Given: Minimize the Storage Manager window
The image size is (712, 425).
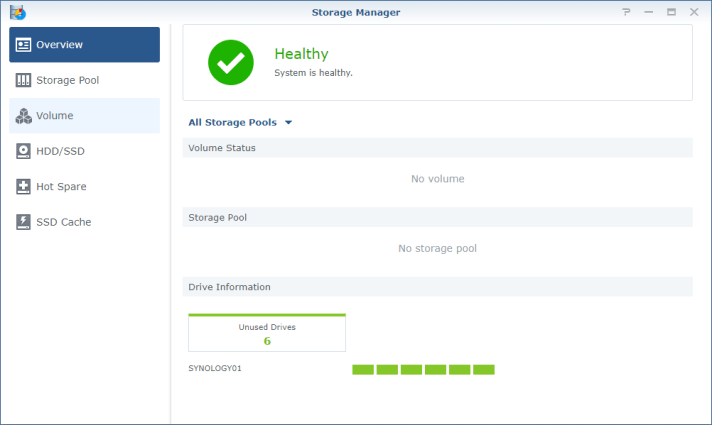Looking at the screenshot, I should (x=649, y=12).
